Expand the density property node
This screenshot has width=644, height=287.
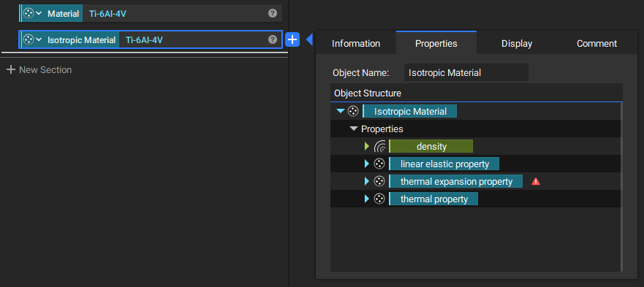point(367,146)
